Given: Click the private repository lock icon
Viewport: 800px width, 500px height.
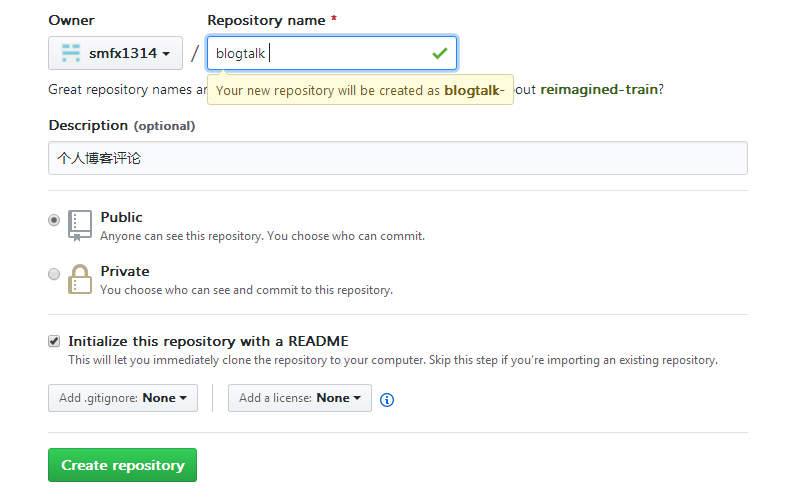Looking at the screenshot, I should pyautogui.click(x=80, y=279).
